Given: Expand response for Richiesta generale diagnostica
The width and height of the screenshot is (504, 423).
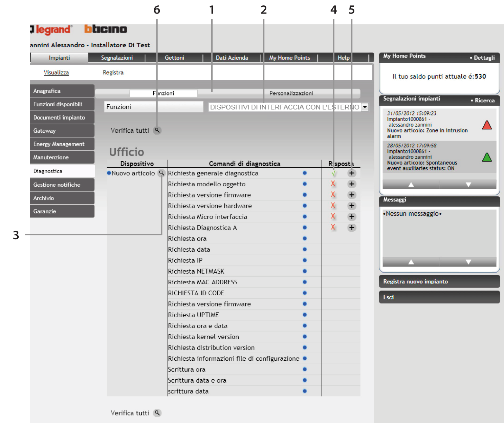Looking at the screenshot, I should coord(352,173).
